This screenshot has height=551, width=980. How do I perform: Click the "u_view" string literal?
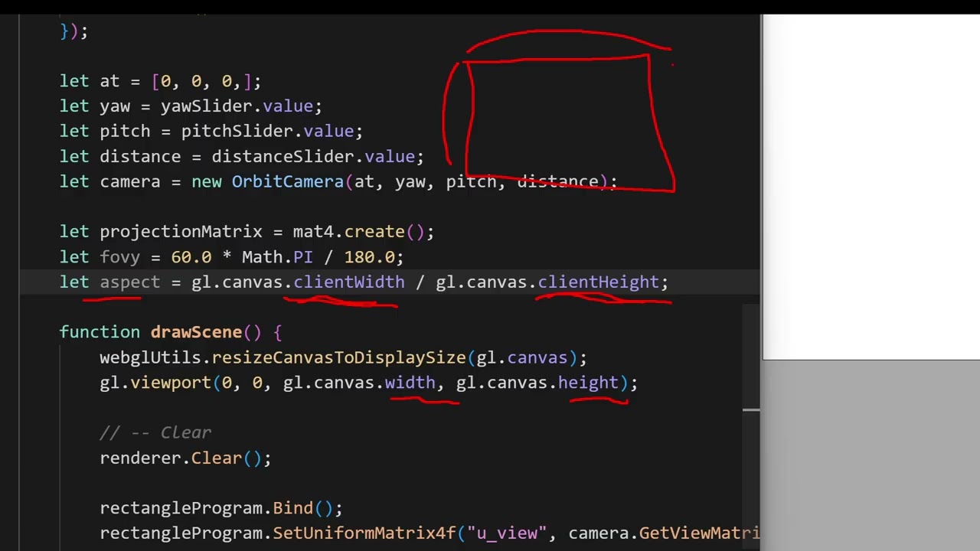(507, 533)
